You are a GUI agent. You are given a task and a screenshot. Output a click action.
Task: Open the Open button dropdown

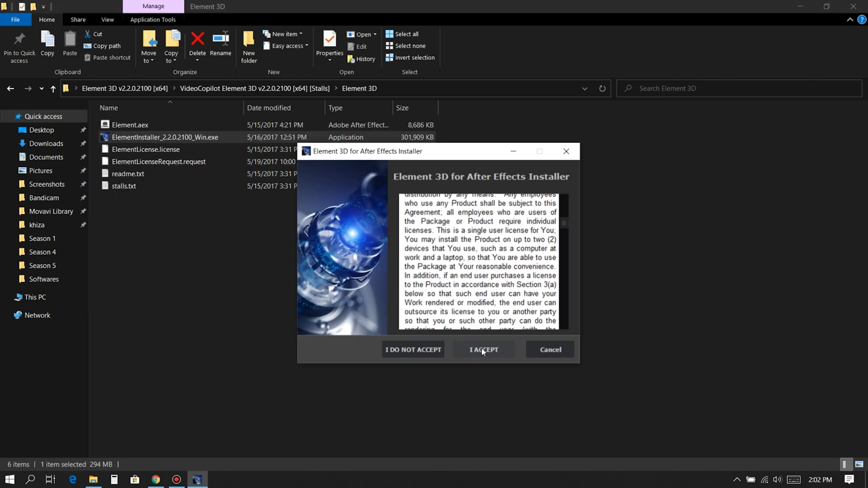click(361, 34)
